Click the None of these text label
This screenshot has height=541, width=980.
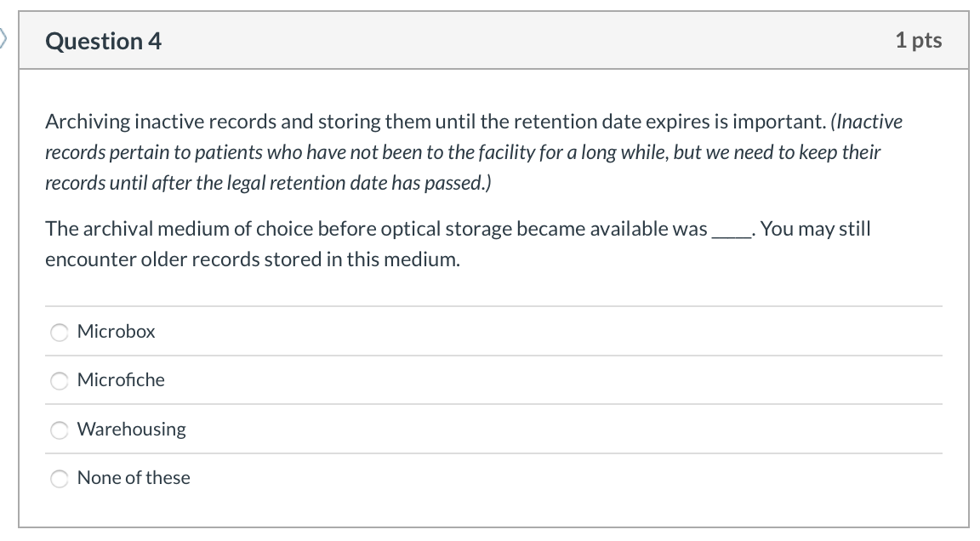click(x=133, y=478)
